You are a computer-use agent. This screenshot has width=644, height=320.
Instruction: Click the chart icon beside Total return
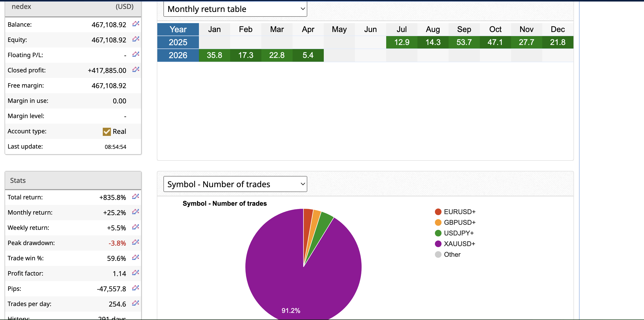click(x=135, y=197)
